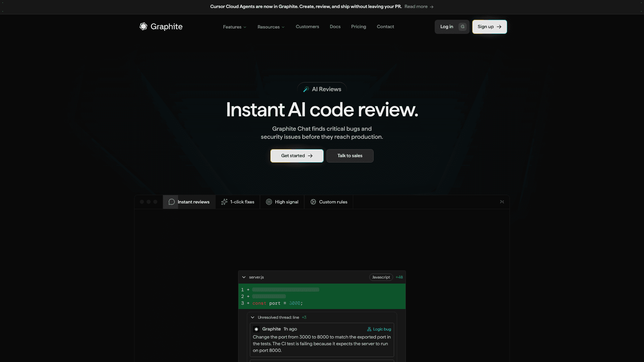Click the Log in button
The width and height of the screenshot is (644, 362).
point(452,27)
